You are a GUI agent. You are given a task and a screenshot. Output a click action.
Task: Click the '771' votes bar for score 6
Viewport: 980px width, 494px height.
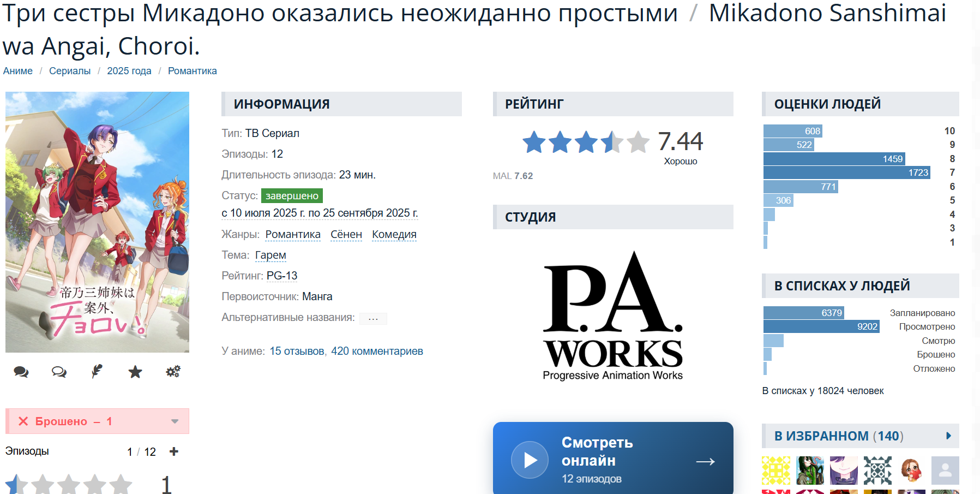(x=801, y=187)
